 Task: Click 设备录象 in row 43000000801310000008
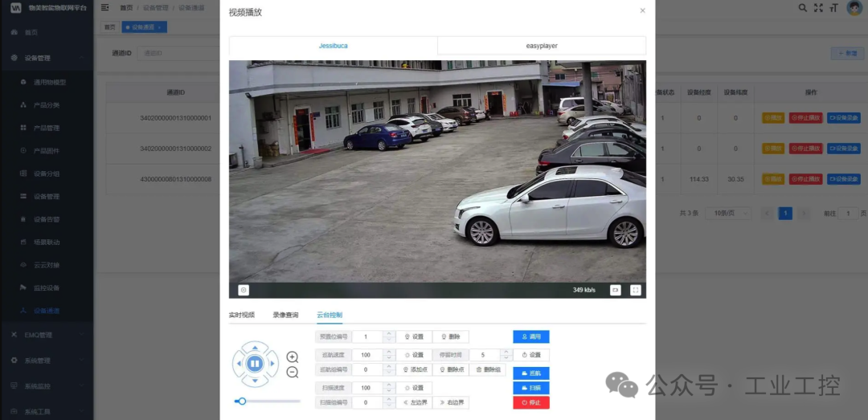tap(844, 179)
